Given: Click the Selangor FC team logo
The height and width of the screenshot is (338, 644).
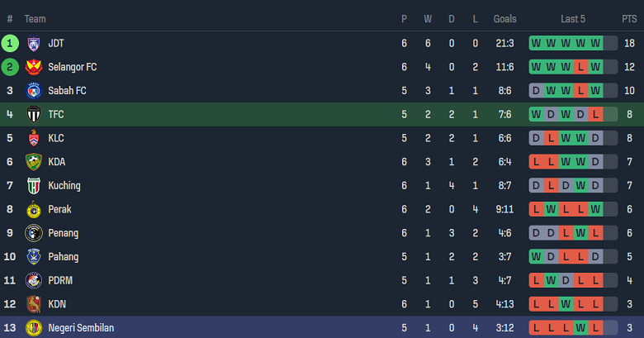Looking at the screenshot, I should (x=34, y=67).
